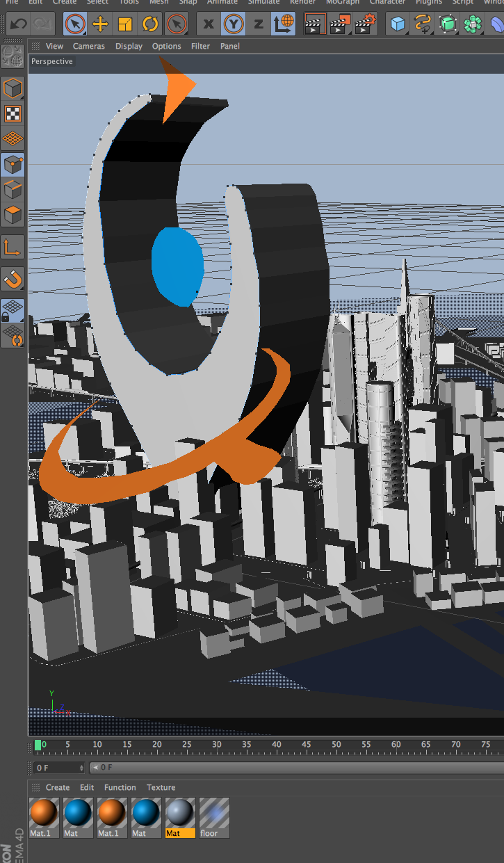Screen dimensions: 504x863
Task: Toggle the Locked Workplane icon
Action: [x=13, y=310]
